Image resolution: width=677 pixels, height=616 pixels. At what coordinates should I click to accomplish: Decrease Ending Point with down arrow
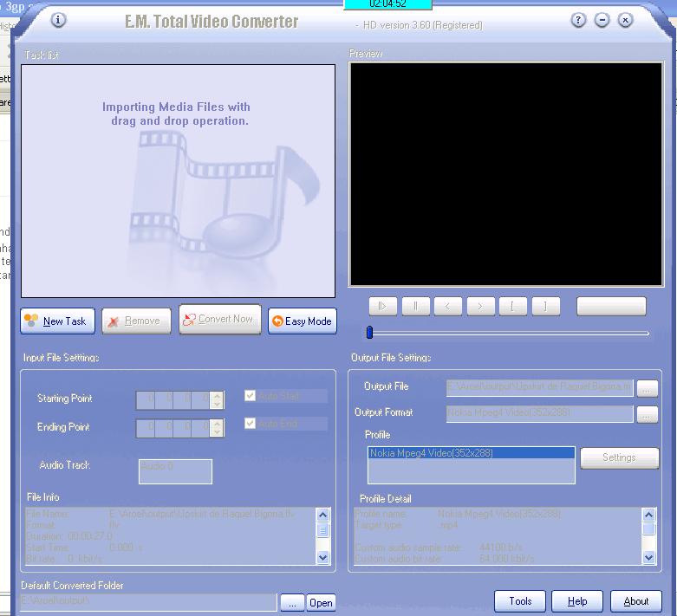coord(218,432)
